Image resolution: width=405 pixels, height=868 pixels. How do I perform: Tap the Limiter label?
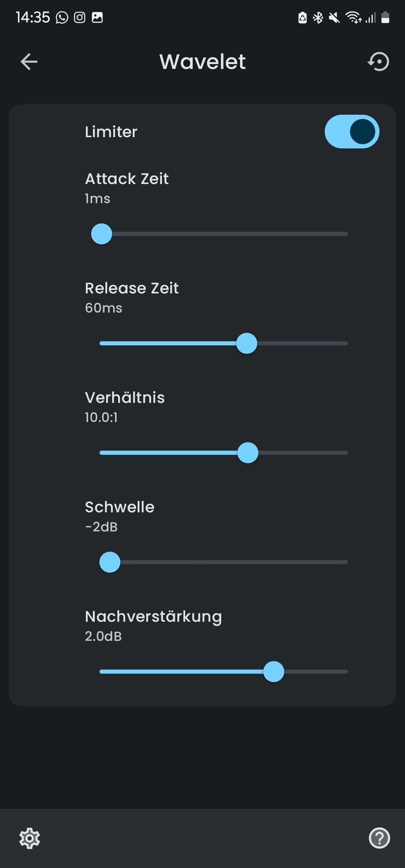tap(111, 132)
